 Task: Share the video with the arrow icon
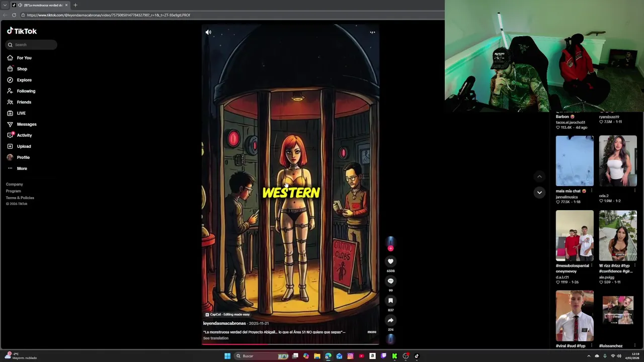(390, 320)
